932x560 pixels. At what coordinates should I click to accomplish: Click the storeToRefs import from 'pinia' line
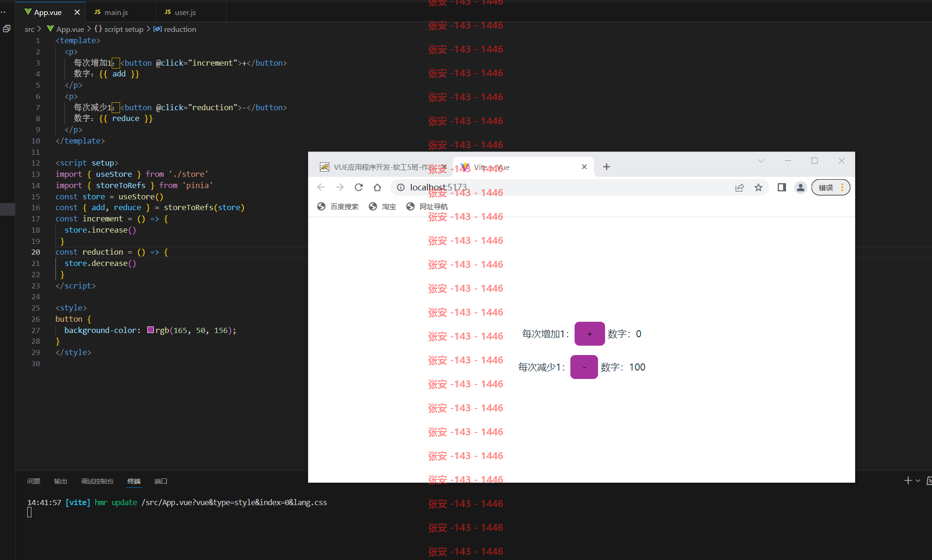tap(134, 186)
